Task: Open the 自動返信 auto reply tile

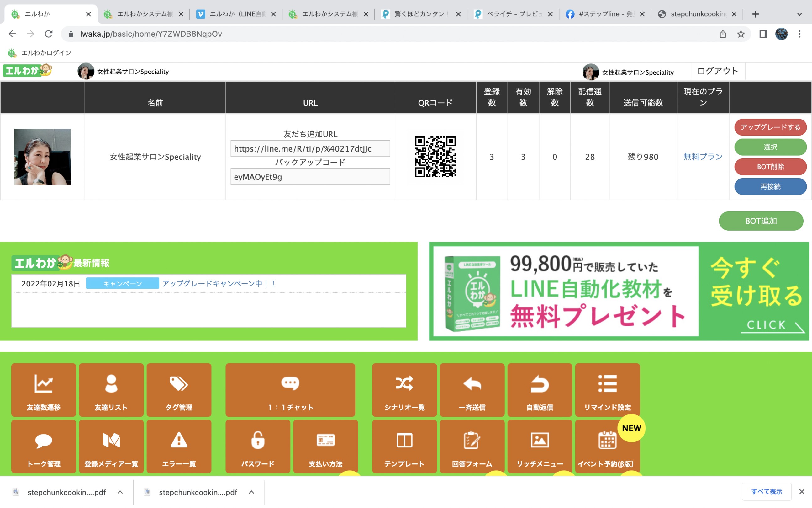Action: 540,390
